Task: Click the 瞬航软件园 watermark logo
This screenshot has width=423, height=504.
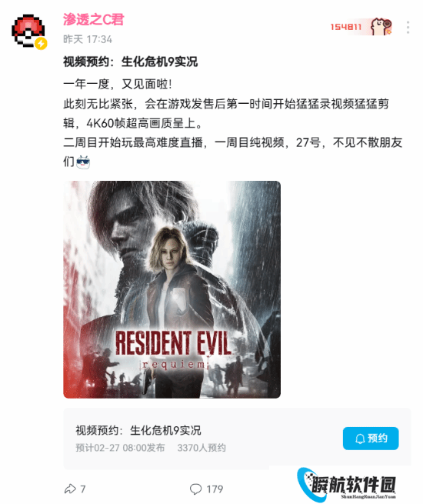Action: pyautogui.click(x=346, y=485)
